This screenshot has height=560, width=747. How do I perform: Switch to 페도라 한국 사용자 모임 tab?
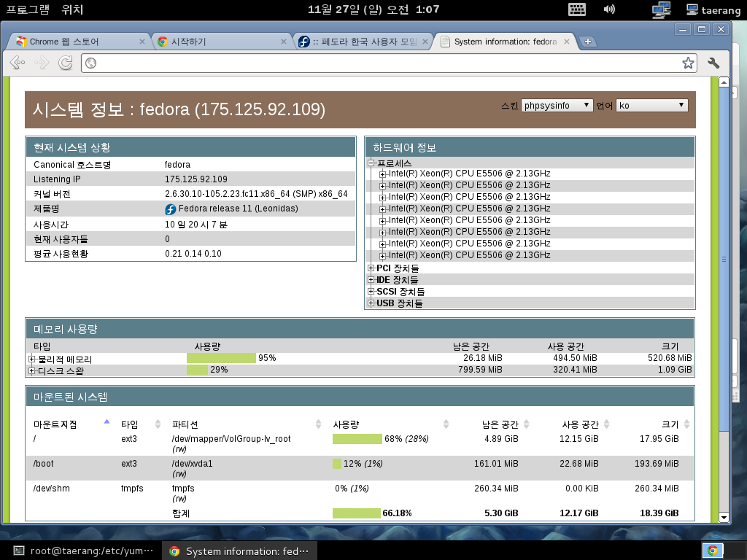point(362,42)
